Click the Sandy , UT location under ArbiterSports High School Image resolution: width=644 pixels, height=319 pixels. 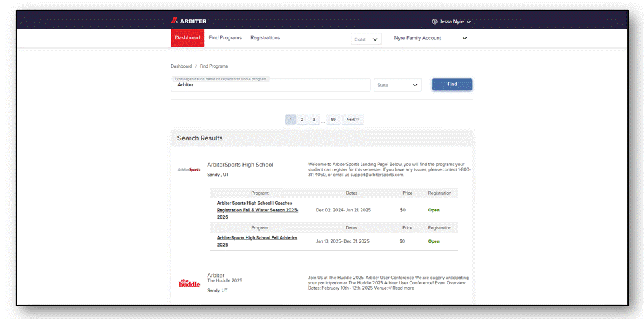click(x=218, y=175)
